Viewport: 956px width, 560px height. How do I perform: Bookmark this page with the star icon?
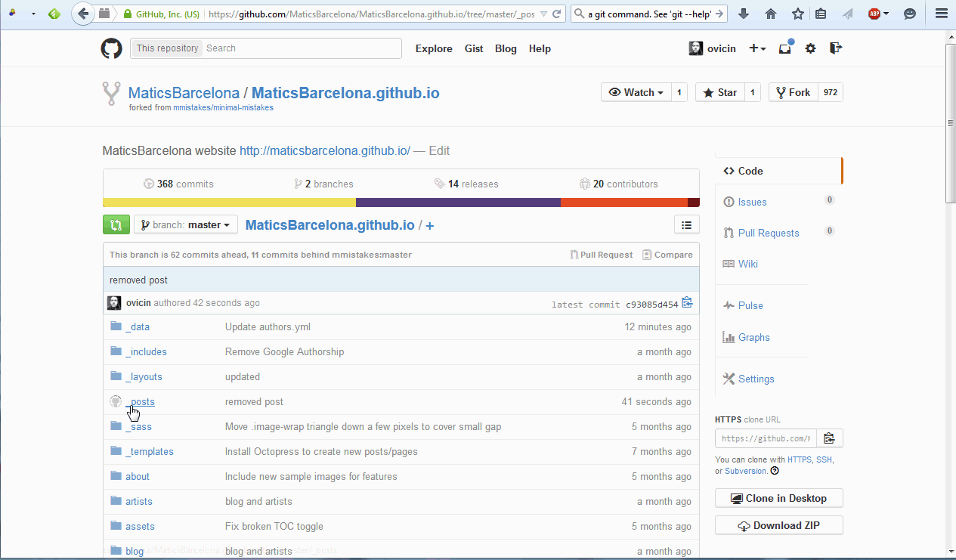798,14
